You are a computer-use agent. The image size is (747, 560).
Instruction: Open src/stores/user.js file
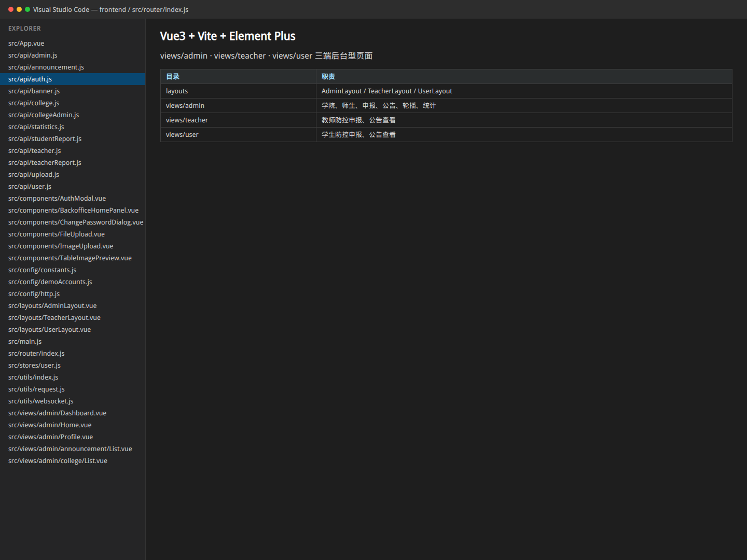(x=73, y=366)
